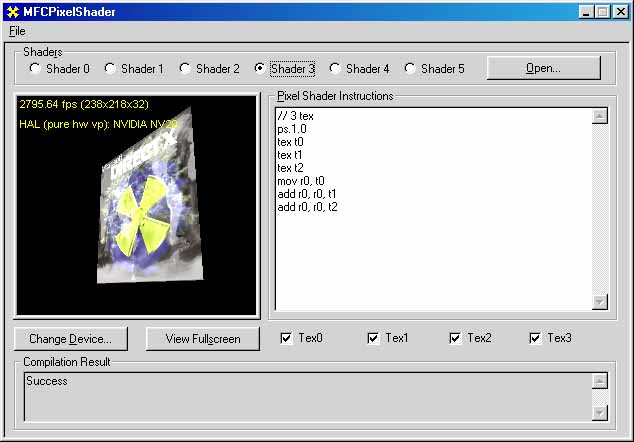Click the Change Device... button

tap(70, 338)
